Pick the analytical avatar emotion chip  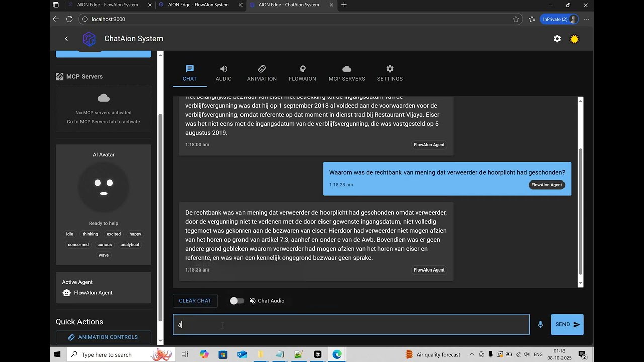130,245
